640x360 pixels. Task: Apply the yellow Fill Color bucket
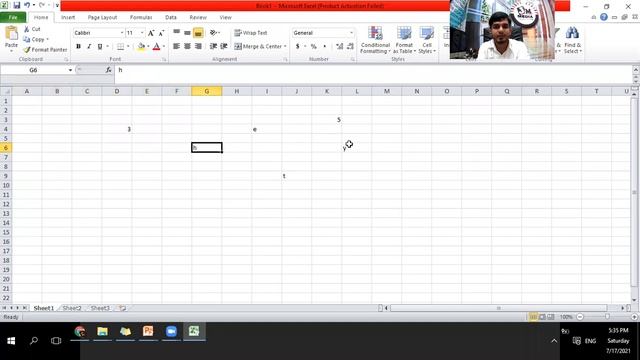tap(141, 47)
